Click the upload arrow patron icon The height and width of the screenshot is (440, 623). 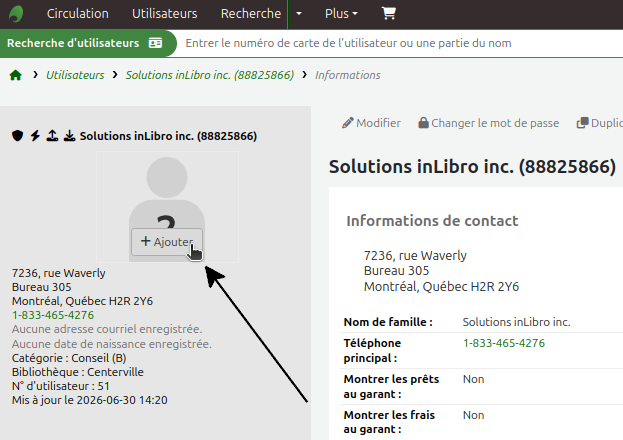(52, 136)
